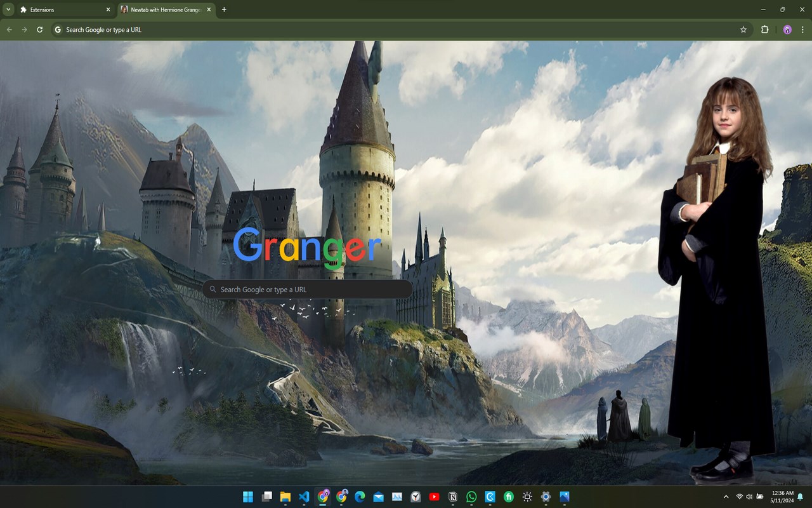Open WhatsApp from the taskbar
812x508 pixels.
point(471,497)
